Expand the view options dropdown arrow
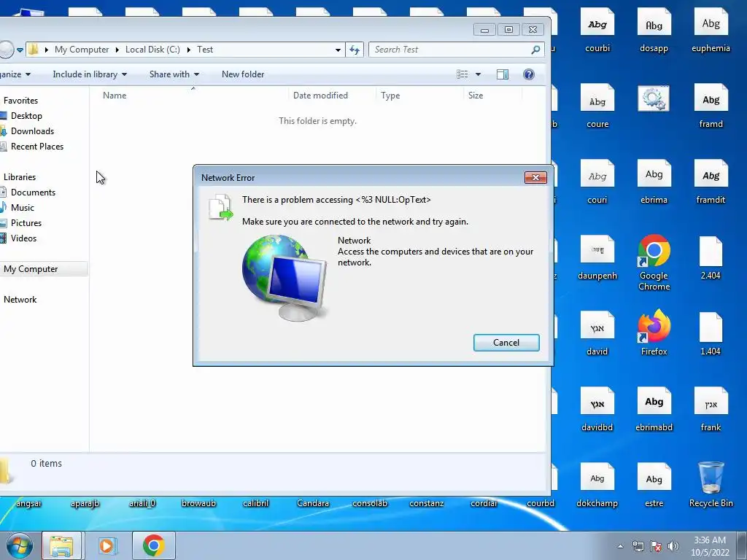The image size is (747, 560). coord(478,74)
